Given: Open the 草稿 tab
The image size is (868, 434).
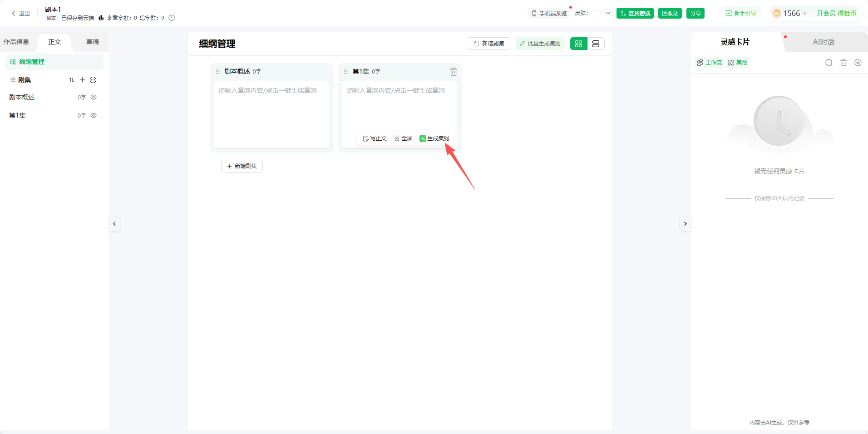Looking at the screenshot, I should pyautogui.click(x=93, y=42).
